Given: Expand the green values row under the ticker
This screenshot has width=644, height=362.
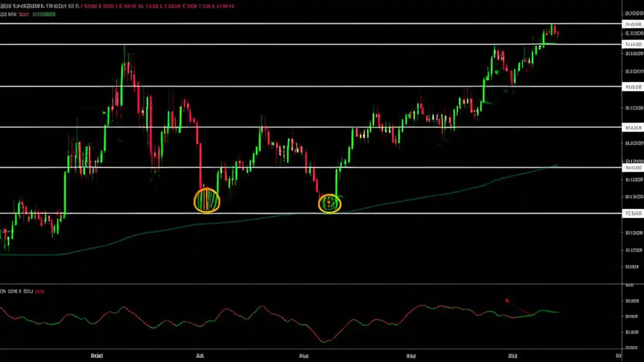Looking at the screenshot, I should pos(44,14).
